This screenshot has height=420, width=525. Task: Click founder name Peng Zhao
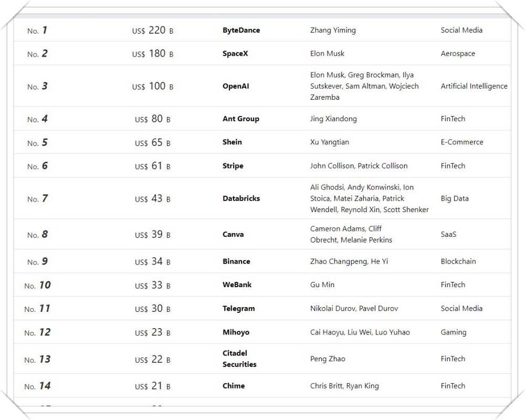pyautogui.click(x=328, y=359)
